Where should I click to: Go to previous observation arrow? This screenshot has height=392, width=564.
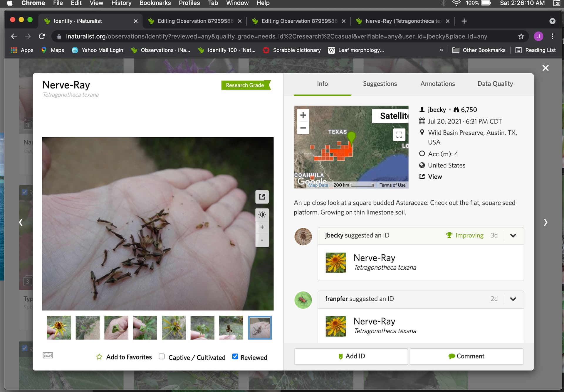point(21,222)
